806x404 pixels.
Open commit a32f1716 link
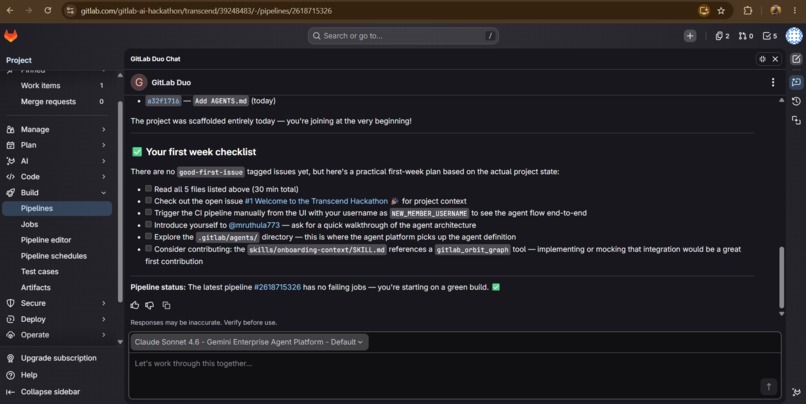pos(163,101)
